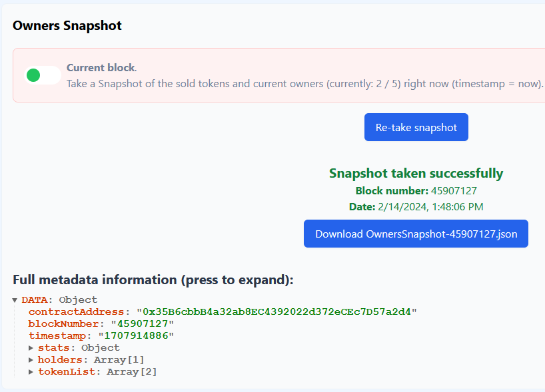Click the holders Array[1] label
The width and height of the screenshot is (545, 392).
[119, 360]
